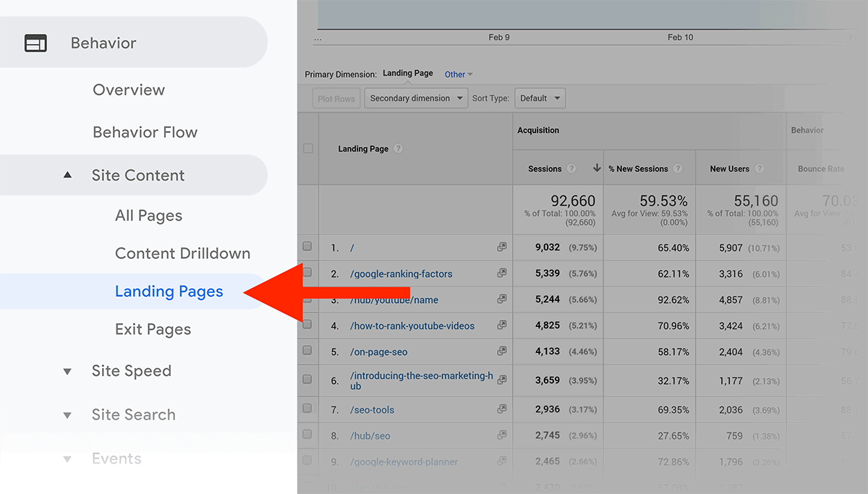Click the Landing Page column header
This screenshot has width=868, height=494.
(363, 149)
